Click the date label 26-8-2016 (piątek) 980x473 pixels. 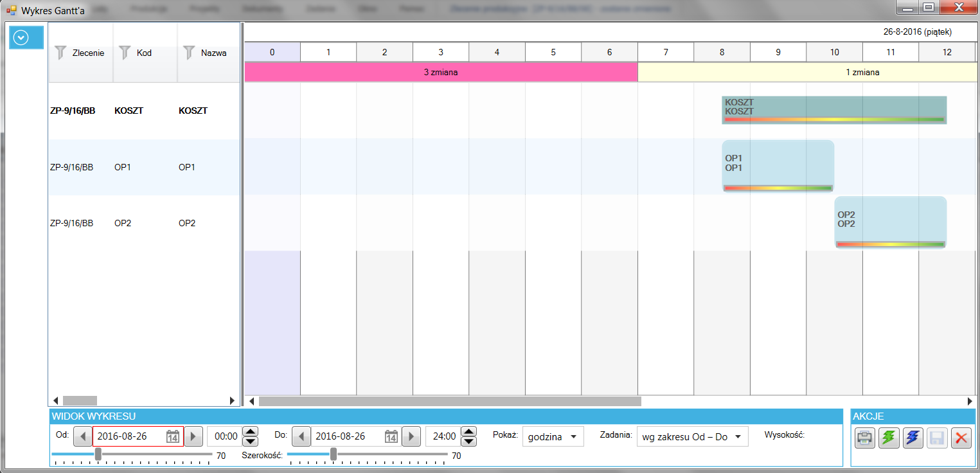[917, 31]
